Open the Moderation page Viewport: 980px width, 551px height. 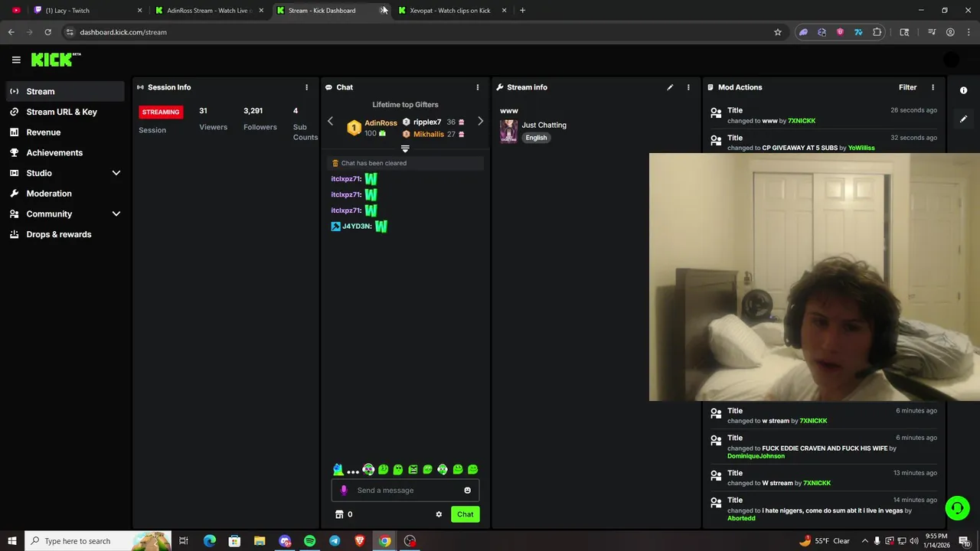tap(65, 194)
